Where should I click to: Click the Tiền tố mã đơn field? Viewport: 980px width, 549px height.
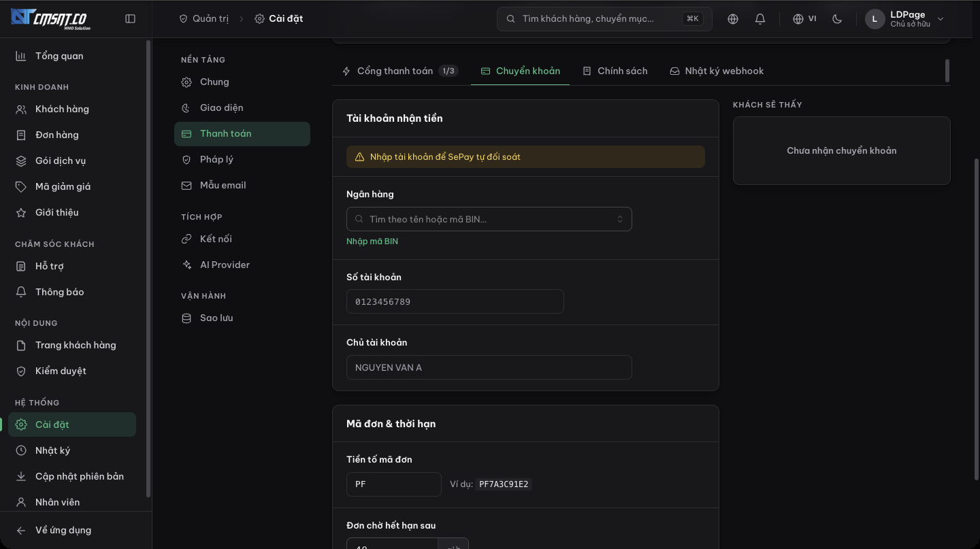(x=394, y=484)
